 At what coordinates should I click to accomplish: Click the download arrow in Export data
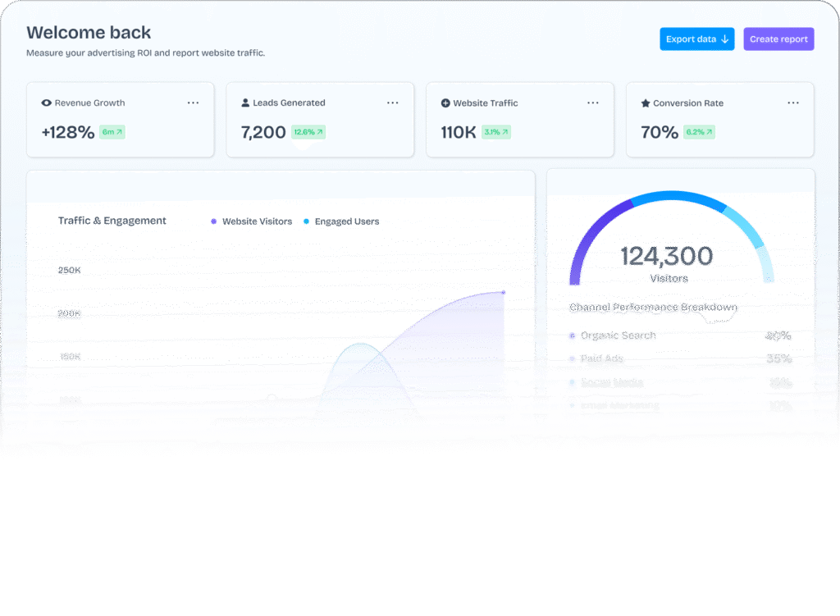coord(724,39)
